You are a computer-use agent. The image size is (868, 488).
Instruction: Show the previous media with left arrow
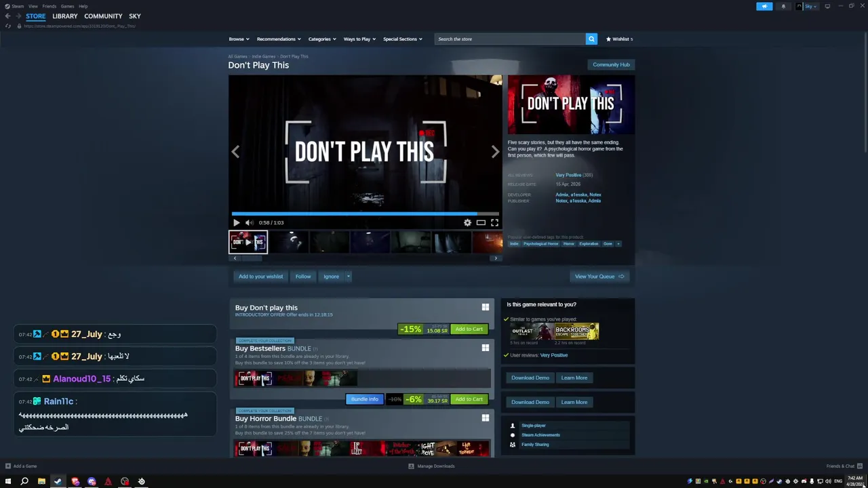point(235,152)
